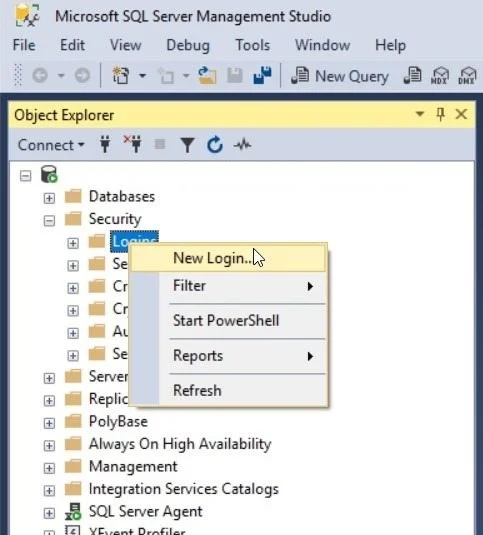Click the Filter funnel icon

tap(187, 145)
